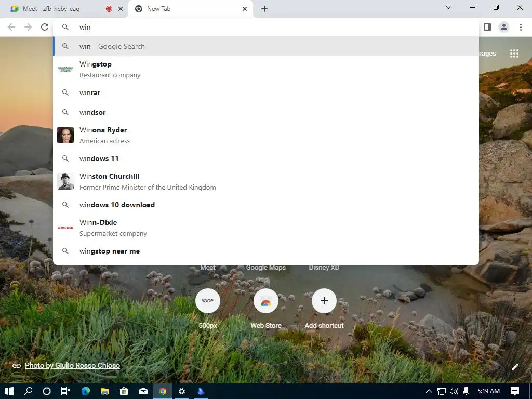Customize this page with the pencil icon
The height and width of the screenshot is (399, 532).
pos(515,366)
